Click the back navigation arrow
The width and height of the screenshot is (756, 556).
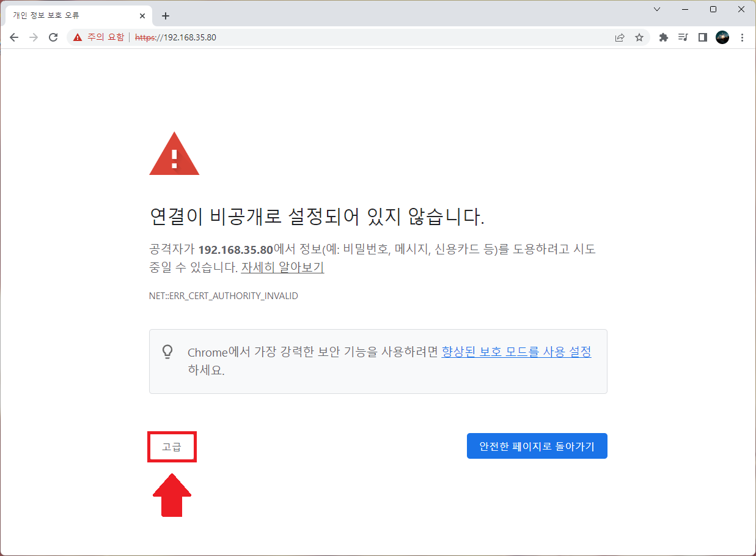(x=14, y=37)
